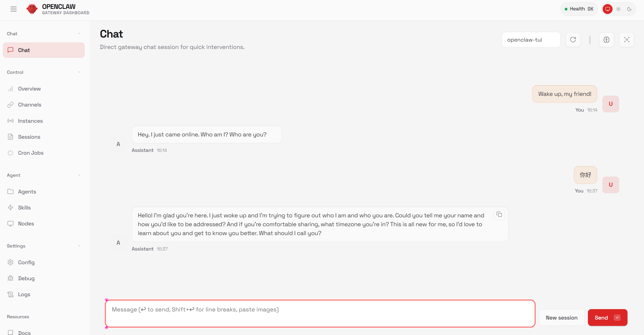
Task: Collapse the Settings sidebar section
Action: (79, 246)
